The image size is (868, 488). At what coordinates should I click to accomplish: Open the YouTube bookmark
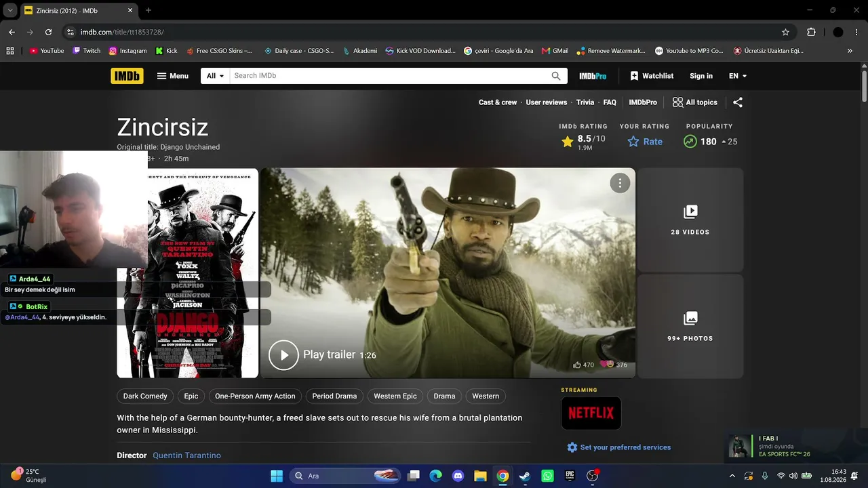coord(47,51)
